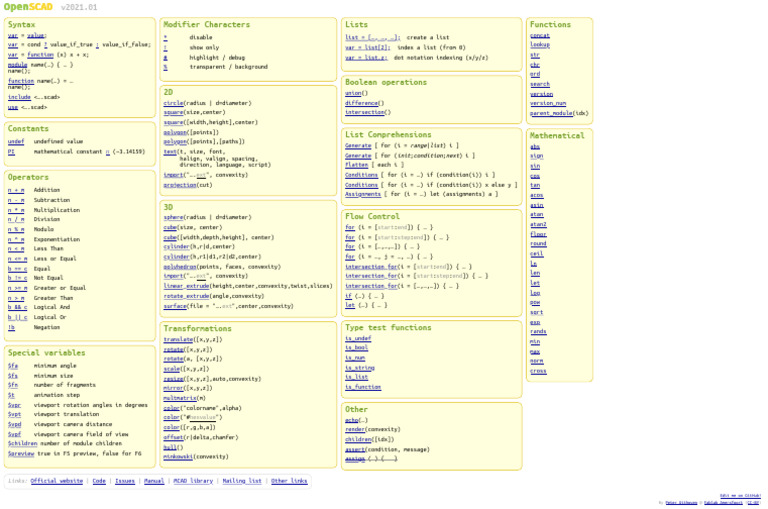
Task: Open the linear_extrude link
Action: coord(186,286)
